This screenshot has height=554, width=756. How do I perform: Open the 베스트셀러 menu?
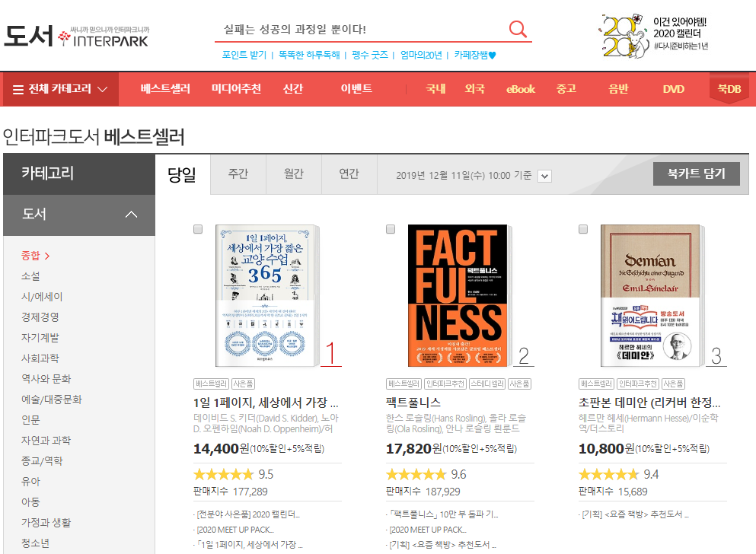[x=165, y=88]
